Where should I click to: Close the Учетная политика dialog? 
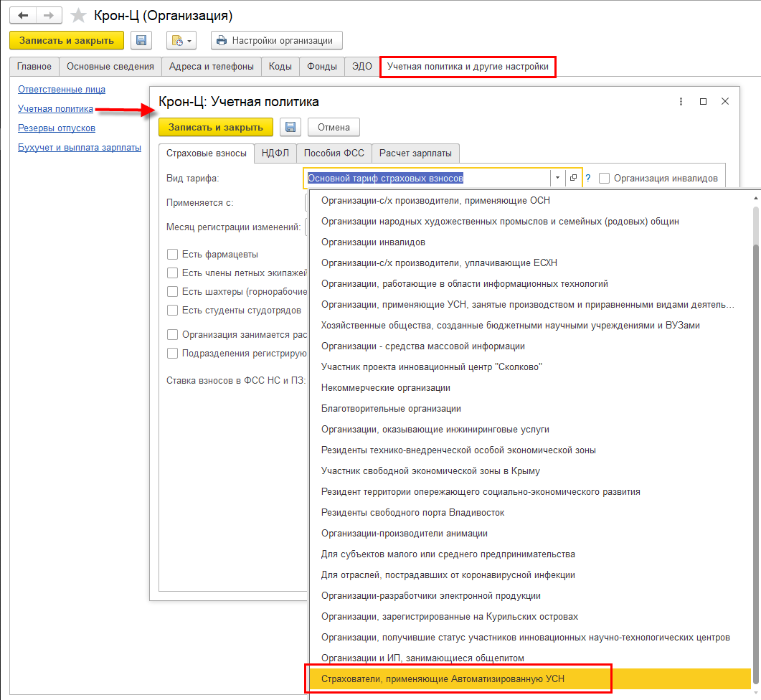coord(725,101)
